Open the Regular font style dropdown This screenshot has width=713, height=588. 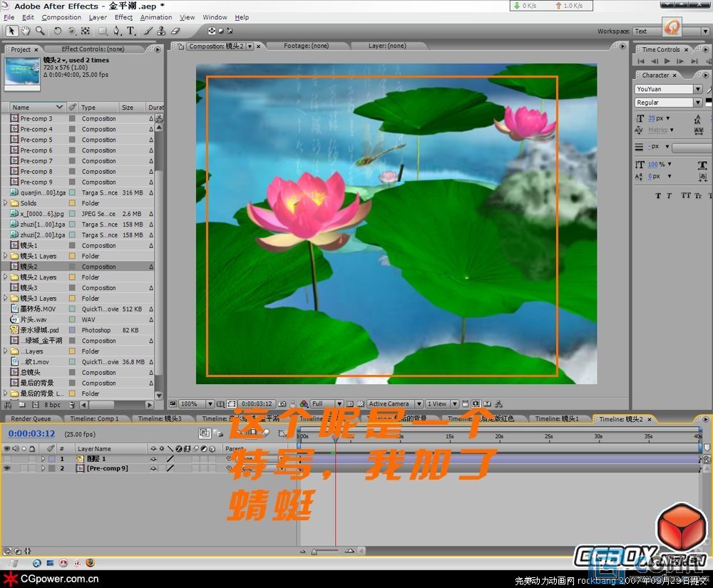[x=697, y=103]
